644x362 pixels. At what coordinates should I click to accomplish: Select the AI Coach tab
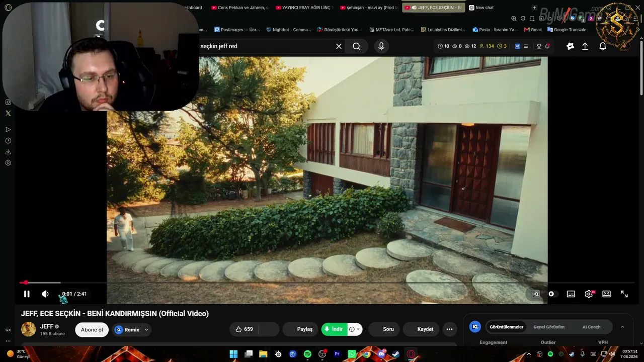click(x=591, y=327)
